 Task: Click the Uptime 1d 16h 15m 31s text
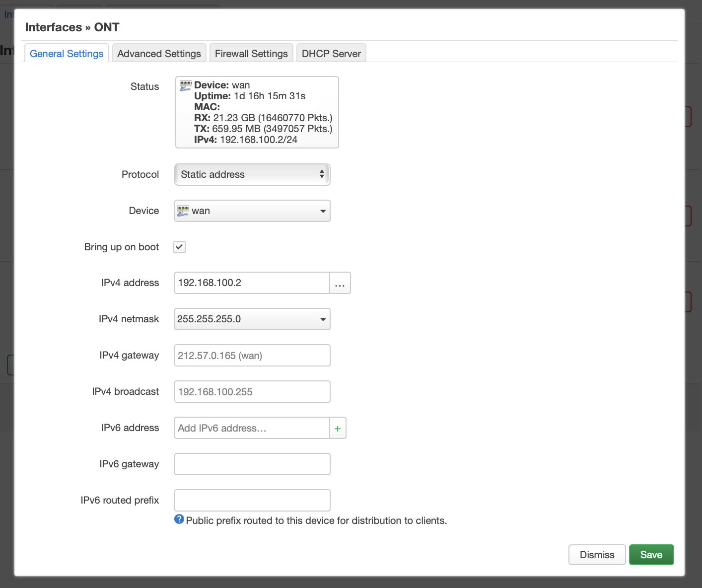point(250,96)
